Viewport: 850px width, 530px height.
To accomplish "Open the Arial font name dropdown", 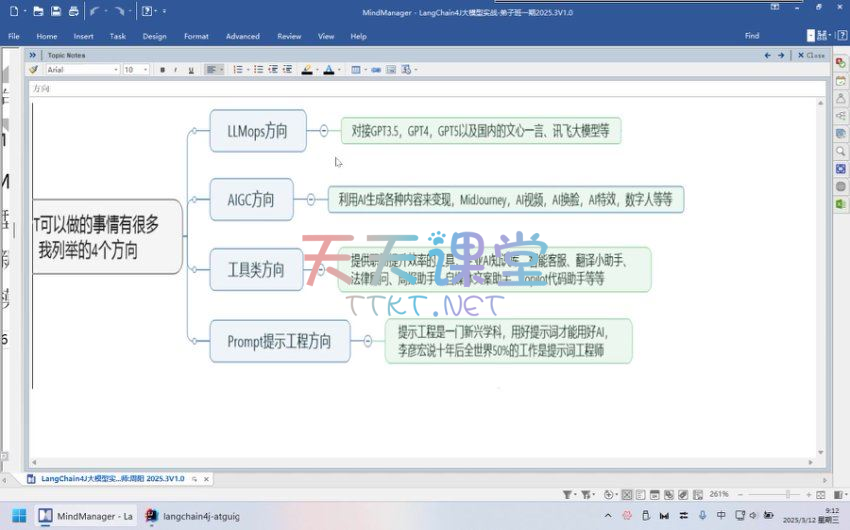I will pos(82,70).
